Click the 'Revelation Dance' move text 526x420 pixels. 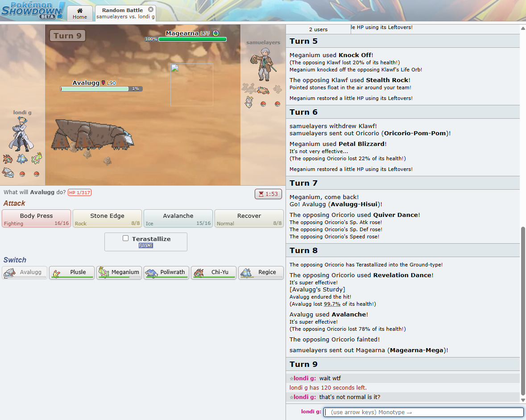[x=402, y=275]
